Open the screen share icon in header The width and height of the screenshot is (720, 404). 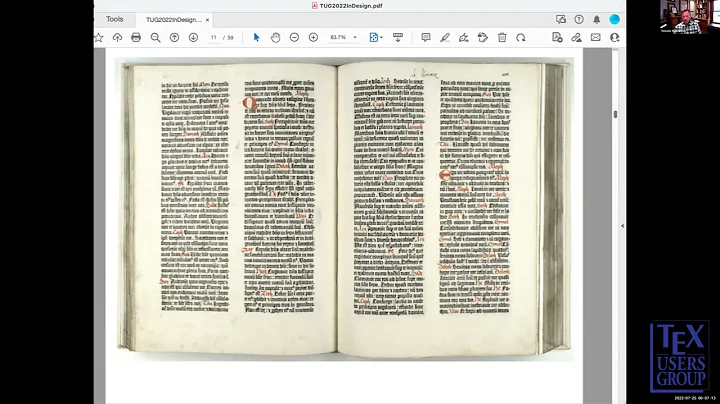coord(561,19)
